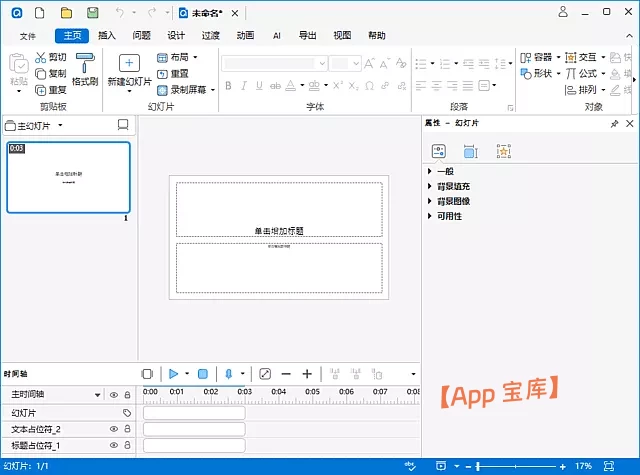Play the timeline preview
Viewport: 640px width, 475px height.
[173, 373]
